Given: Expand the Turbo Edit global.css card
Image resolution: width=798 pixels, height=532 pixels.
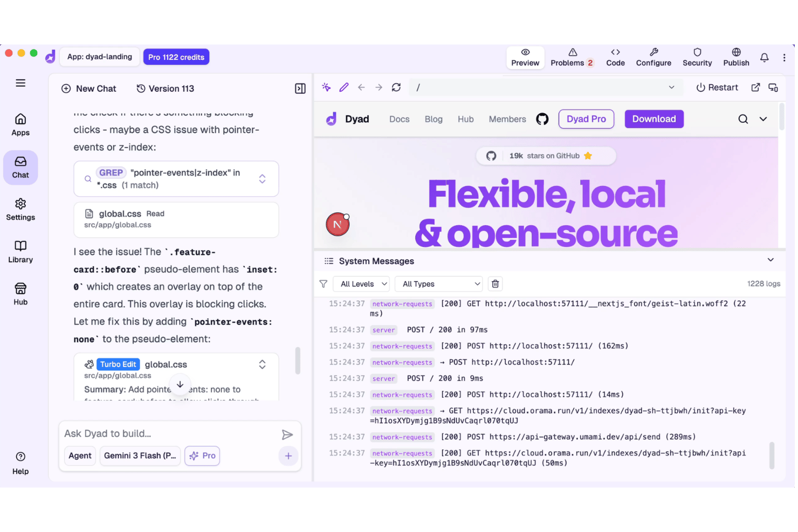Looking at the screenshot, I should [x=262, y=365].
